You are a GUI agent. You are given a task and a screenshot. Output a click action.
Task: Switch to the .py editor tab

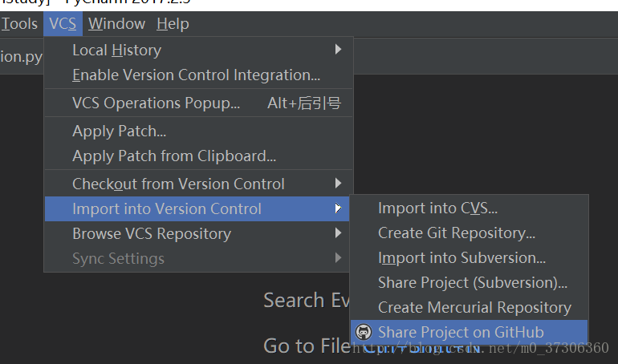click(x=22, y=57)
